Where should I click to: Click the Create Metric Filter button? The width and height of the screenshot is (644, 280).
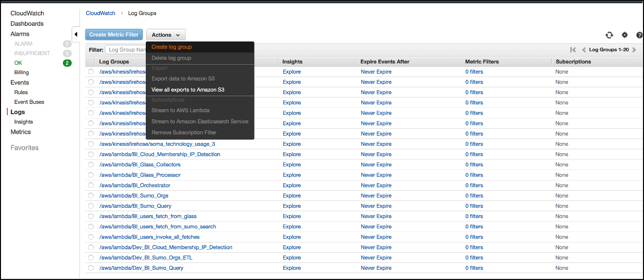(114, 35)
